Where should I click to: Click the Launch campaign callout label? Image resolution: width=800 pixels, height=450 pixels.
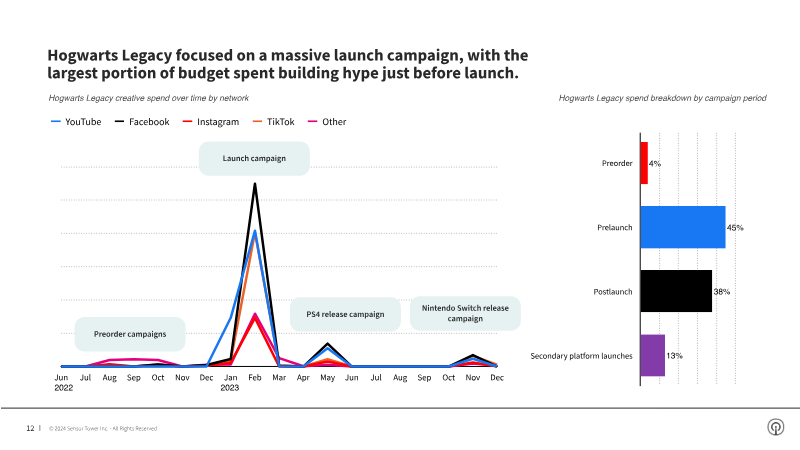click(254, 158)
